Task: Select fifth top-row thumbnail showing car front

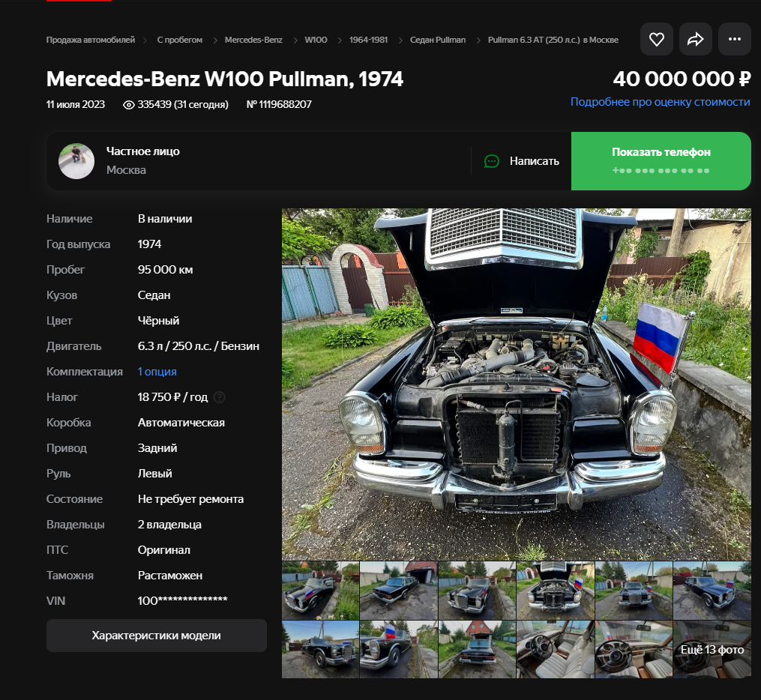Action: 634,591
